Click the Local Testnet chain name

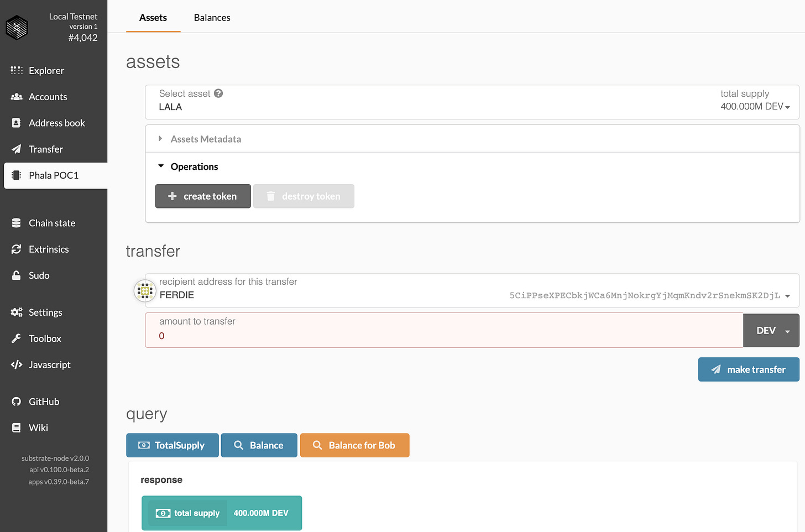(73, 17)
